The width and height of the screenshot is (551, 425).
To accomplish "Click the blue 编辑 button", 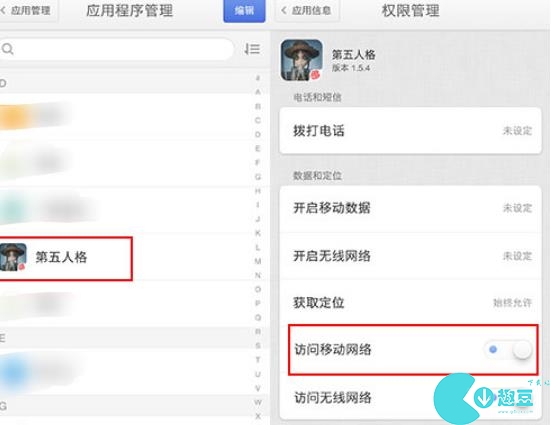I will (244, 11).
